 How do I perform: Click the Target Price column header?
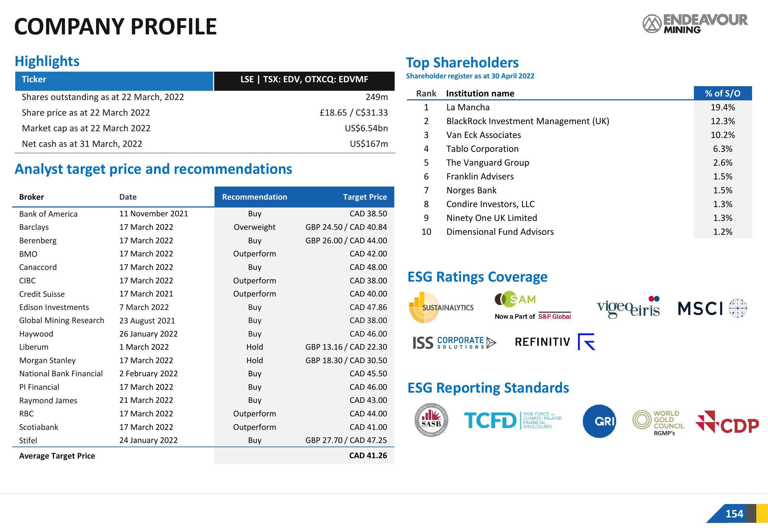pyautogui.click(x=365, y=197)
